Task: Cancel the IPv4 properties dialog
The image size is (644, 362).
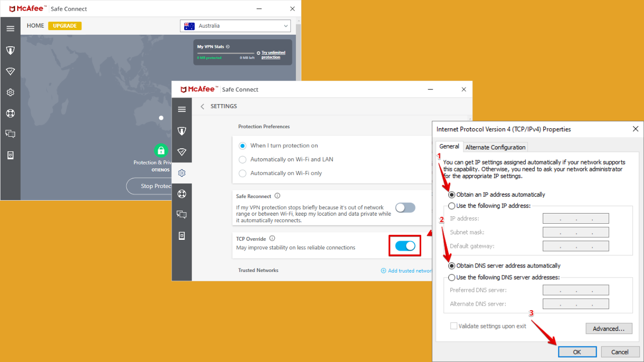Action: tap(620, 352)
